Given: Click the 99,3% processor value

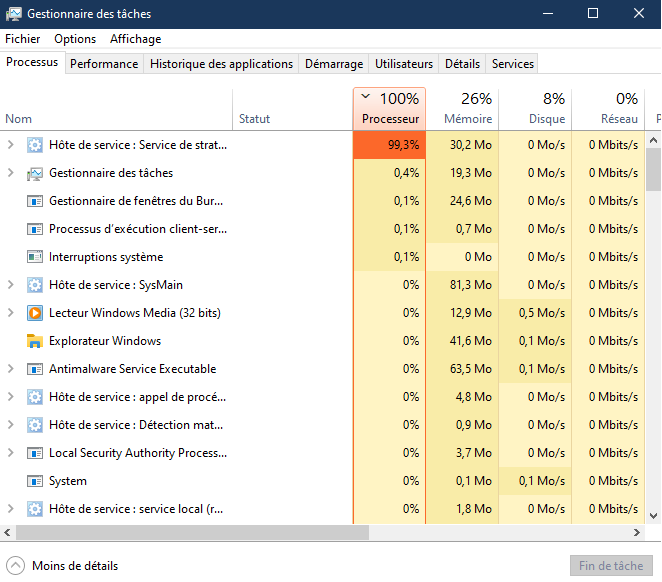Looking at the screenshot, I should pyautogui.click(x=403, y=145).
